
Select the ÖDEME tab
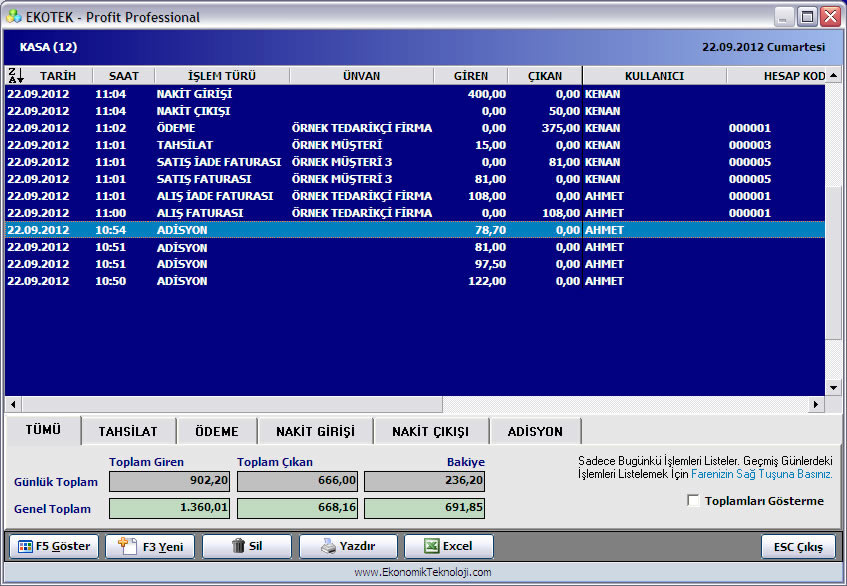point(217,431)
